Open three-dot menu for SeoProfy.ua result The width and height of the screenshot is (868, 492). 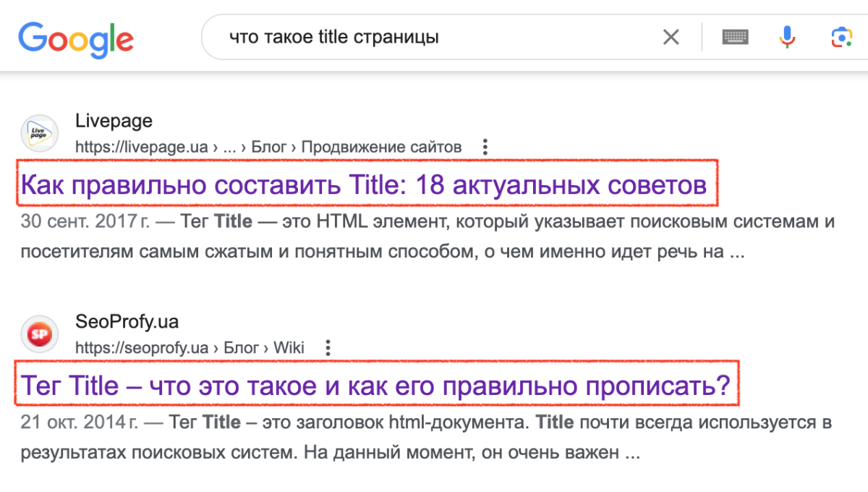(328, 347)
